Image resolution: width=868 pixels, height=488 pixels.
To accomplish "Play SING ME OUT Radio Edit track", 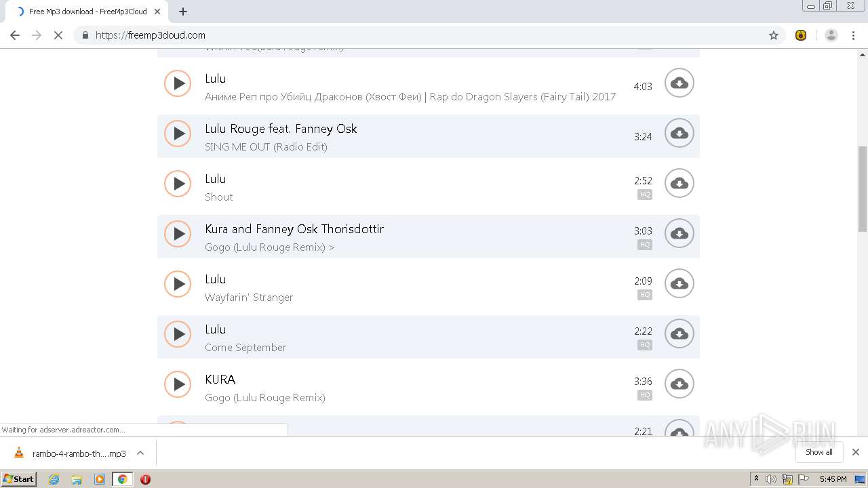I will click(178, 134).
